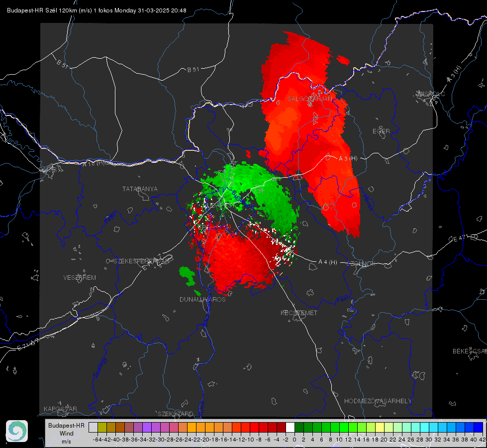Viewport: 487px width, 448px height.
Task: Click the MISKOLC city label
Action: pos(431,94)
